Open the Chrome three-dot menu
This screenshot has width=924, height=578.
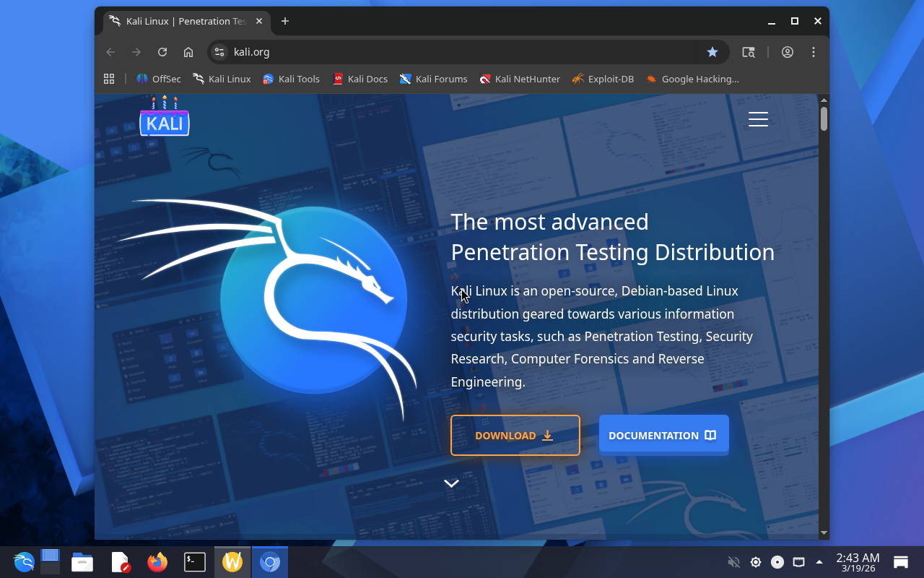click(814, 52)
